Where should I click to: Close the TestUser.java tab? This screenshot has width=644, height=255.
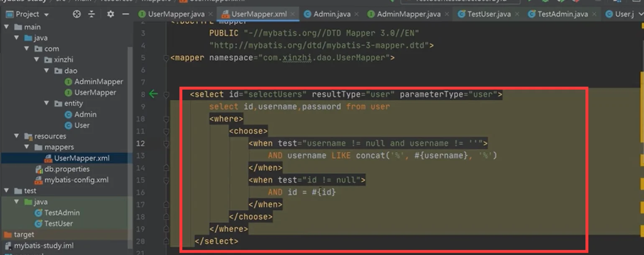pos(517,14)
